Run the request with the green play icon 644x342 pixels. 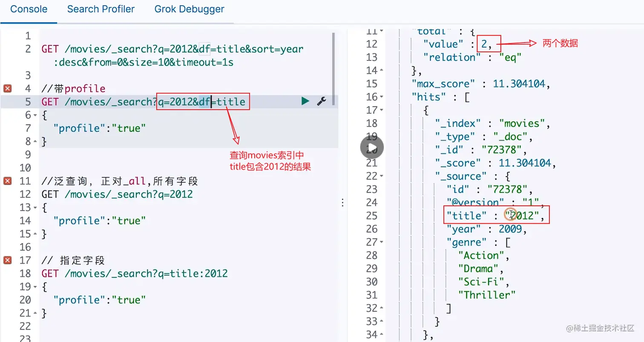click(305, 101)
